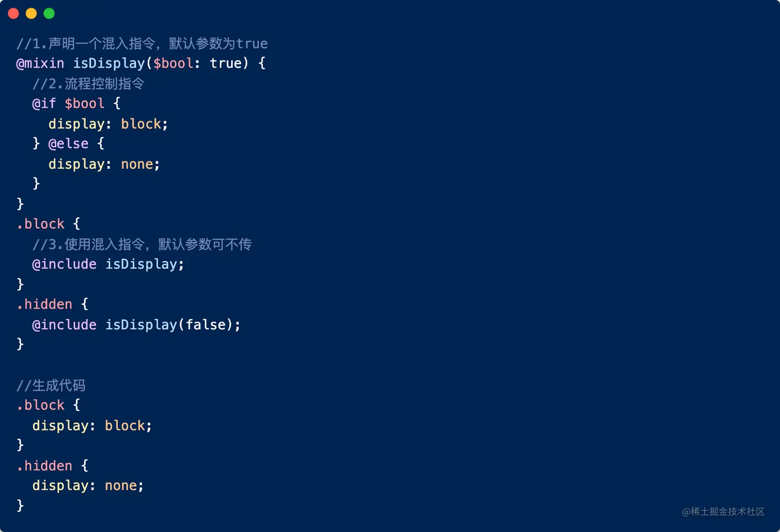
Task: Click 'display: none;' inside the @else block
Action: coord(104,164)
